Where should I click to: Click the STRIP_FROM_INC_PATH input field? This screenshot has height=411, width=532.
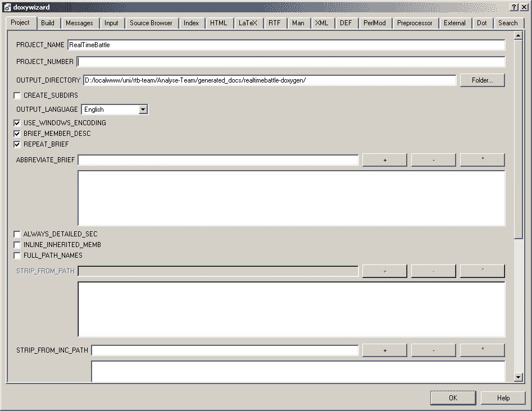225,350
